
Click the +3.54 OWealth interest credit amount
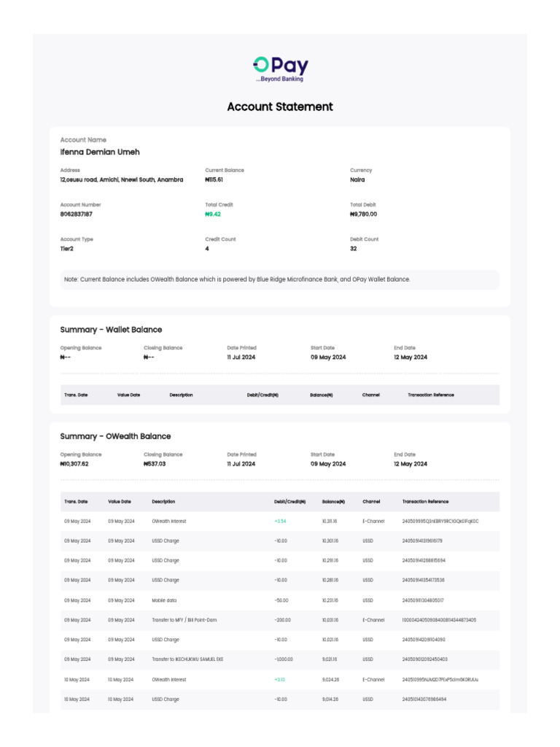281,521
